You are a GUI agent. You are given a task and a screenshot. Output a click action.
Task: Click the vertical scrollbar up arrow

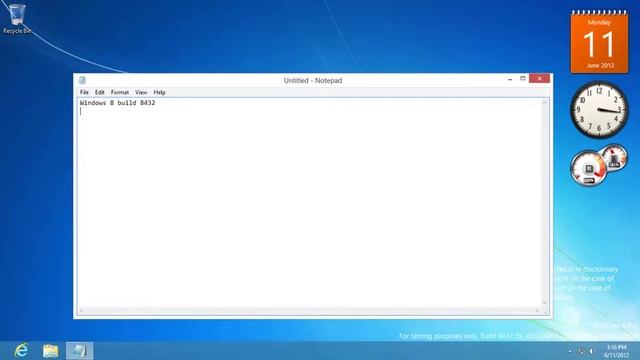click(544, 102)
